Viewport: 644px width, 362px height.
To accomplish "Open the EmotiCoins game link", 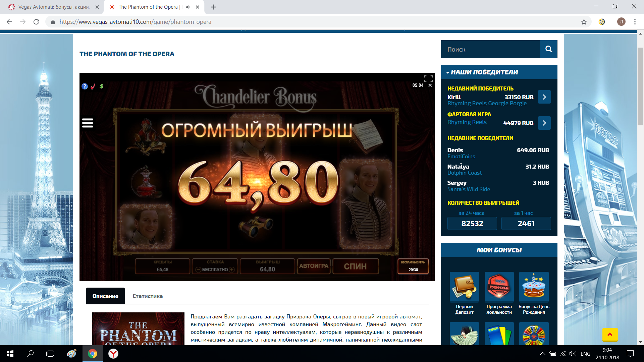I will tap(461, 157).
